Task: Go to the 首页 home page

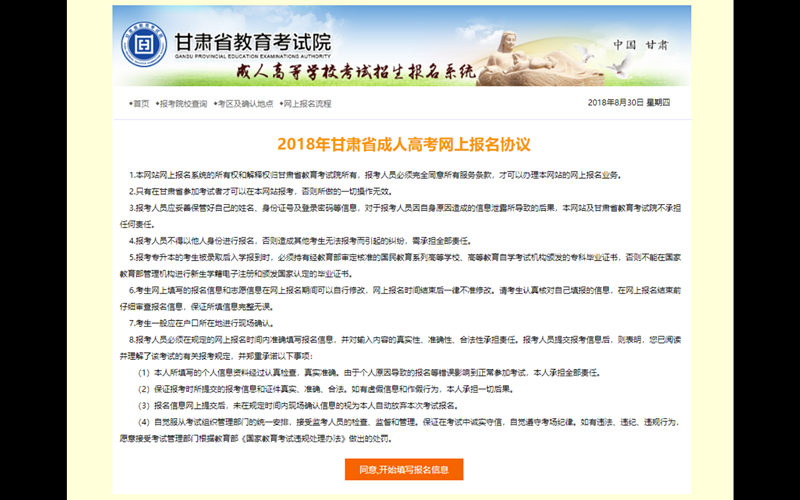Action: 139,103
